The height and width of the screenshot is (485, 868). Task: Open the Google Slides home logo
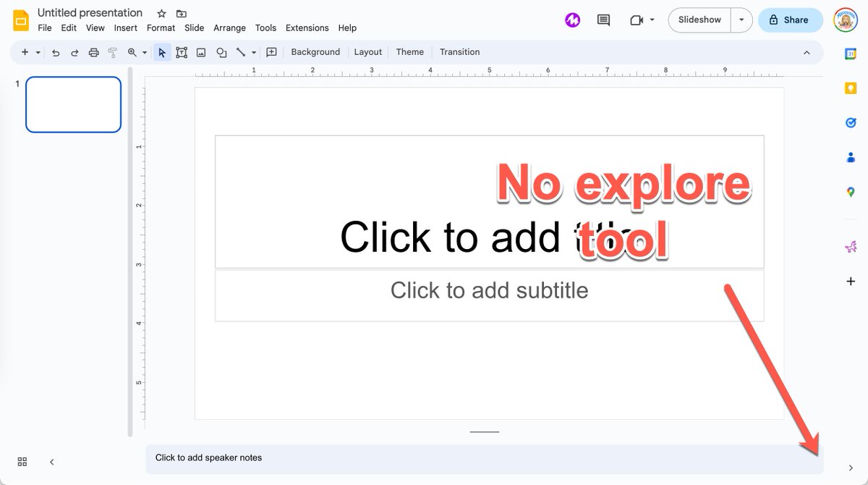[21, 20]
